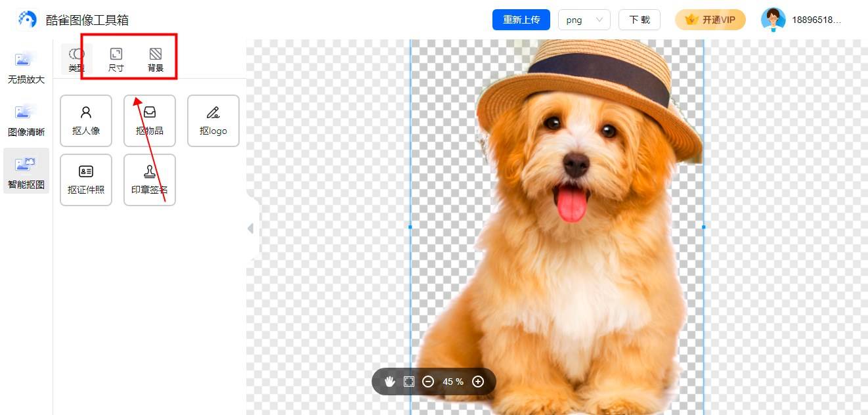Click the 重新上传 button
The height and width of the screenshot is (415, 868).
tap(521, 20)
